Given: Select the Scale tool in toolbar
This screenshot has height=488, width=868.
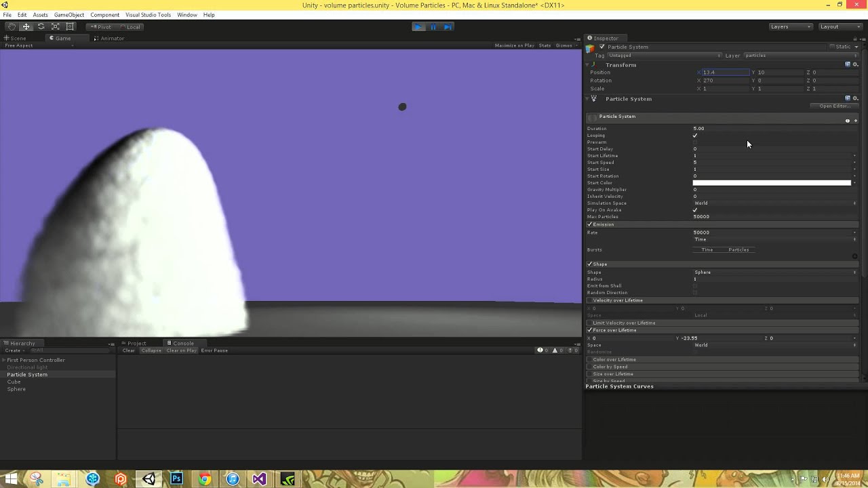Looking at the screenshot, I should click(x=56, y=26).
